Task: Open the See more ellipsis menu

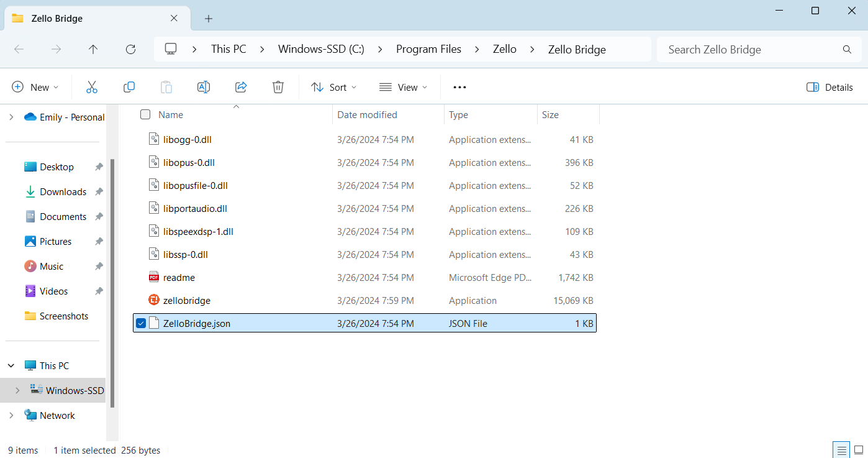Action: (459, 87)
